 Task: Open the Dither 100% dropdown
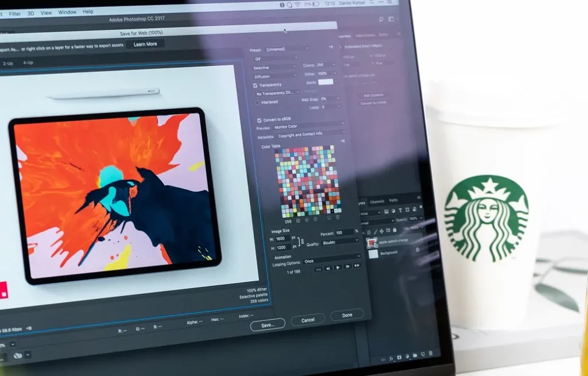click(x=327, y=73)
